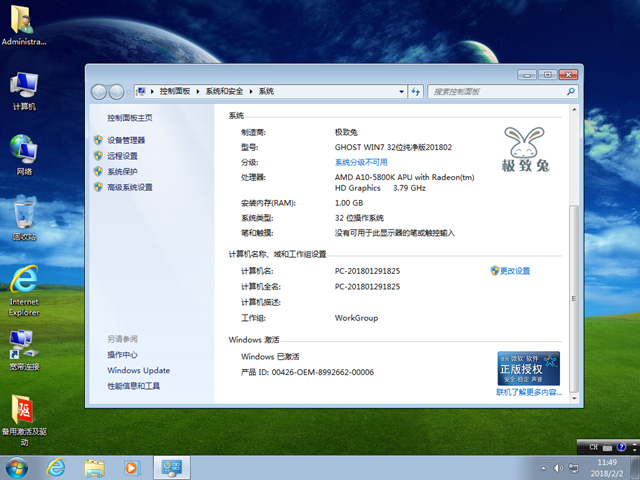640x480 pixels.
Task: Click the WorkGroup value text
Action: coord(356,318)
